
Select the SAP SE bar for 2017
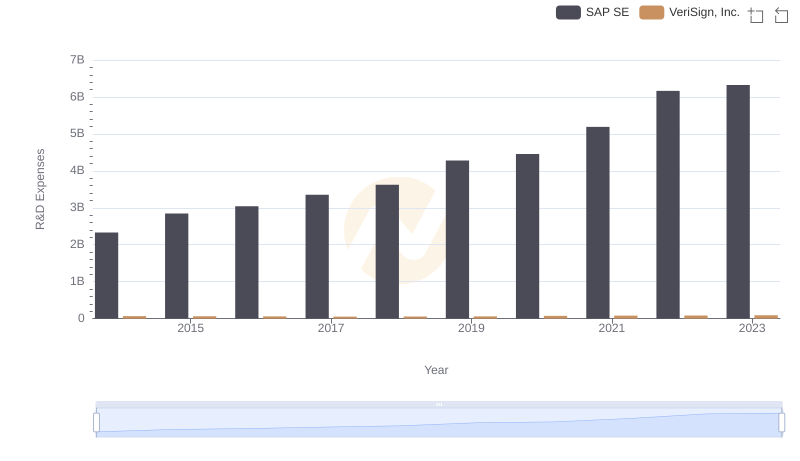point(317,257)
